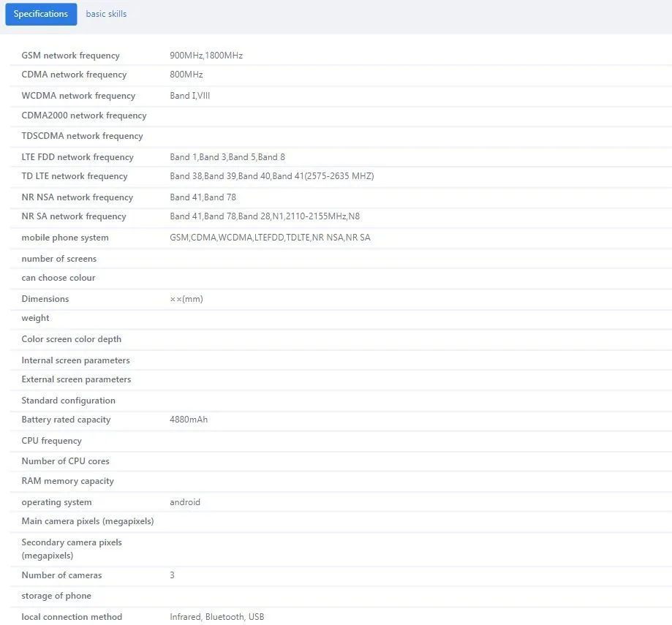Open the basic skills tab
Screen dimensions: 672x625
pos(106,14)
